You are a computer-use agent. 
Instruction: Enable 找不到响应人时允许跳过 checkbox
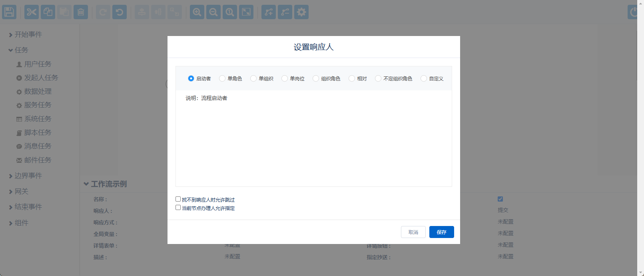pyautogui.click(x=178, y=199)
